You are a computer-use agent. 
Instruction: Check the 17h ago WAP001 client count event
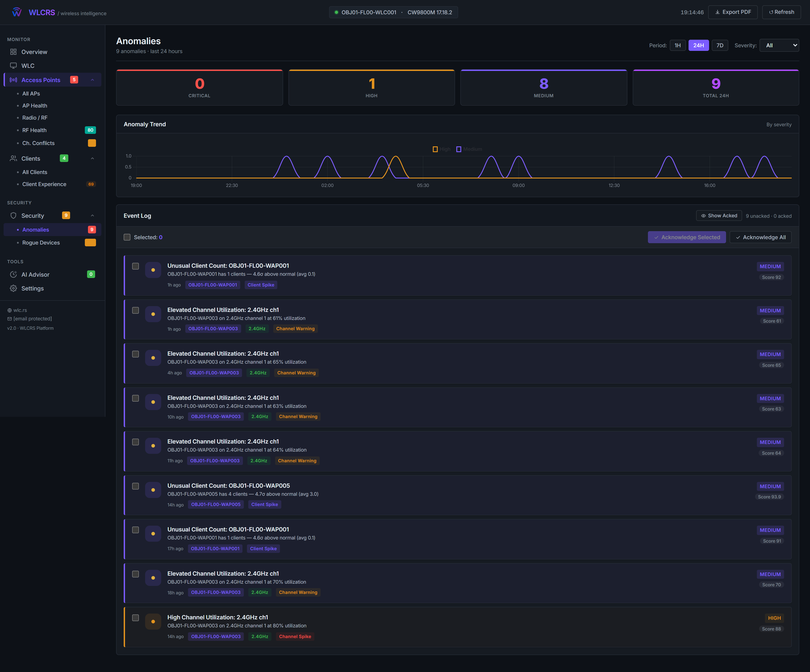(x=135, y=530)
